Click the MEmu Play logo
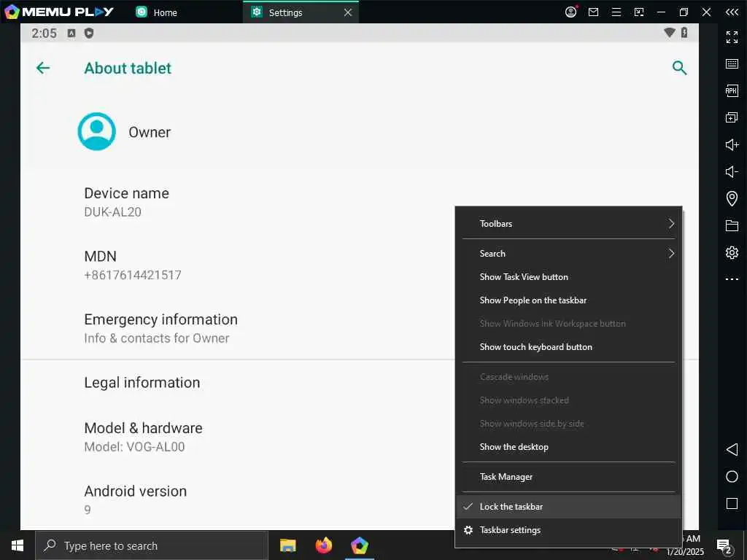The width and height of the screenshot is (747, 560). (59, 12)
